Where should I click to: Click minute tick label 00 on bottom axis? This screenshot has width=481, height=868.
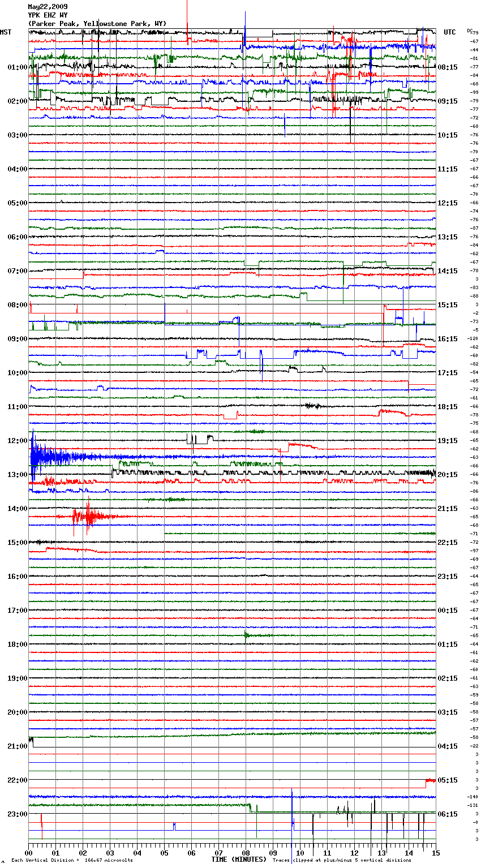tap(29, 853)
